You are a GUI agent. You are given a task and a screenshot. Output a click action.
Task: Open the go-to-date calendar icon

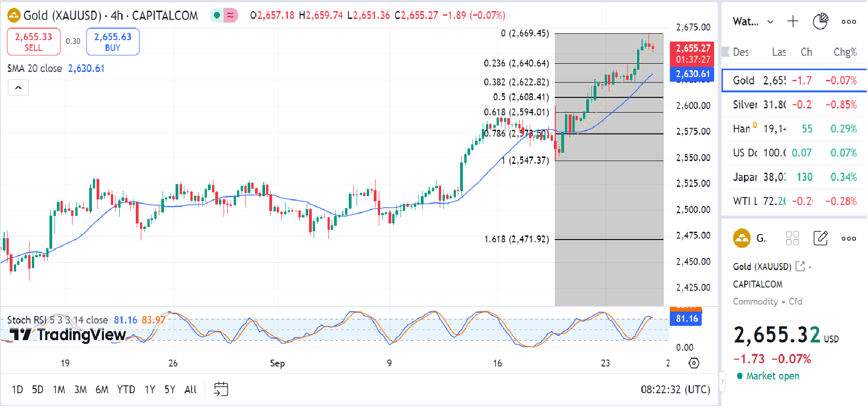click(221, 389)
